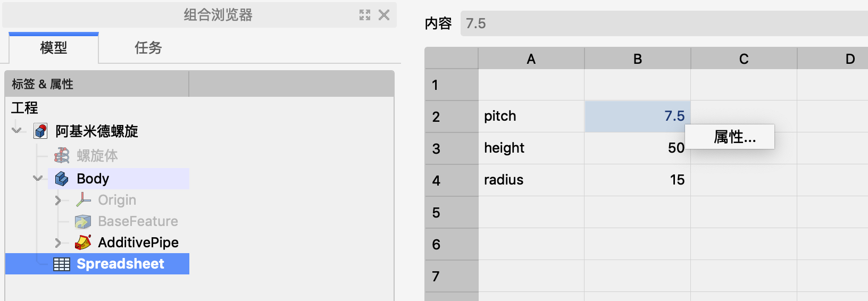The height and width of the screenshot is (301, 868).
Task: Expand the Origin tree node
Action: click(58, 200)
